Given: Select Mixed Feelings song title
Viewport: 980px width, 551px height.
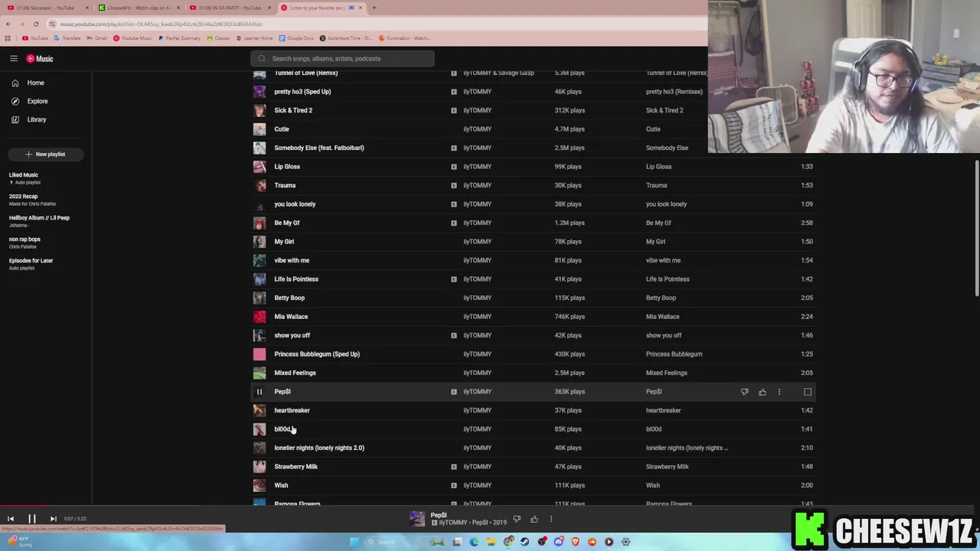Looking at the screenshot, I should (x=295, y=373).
